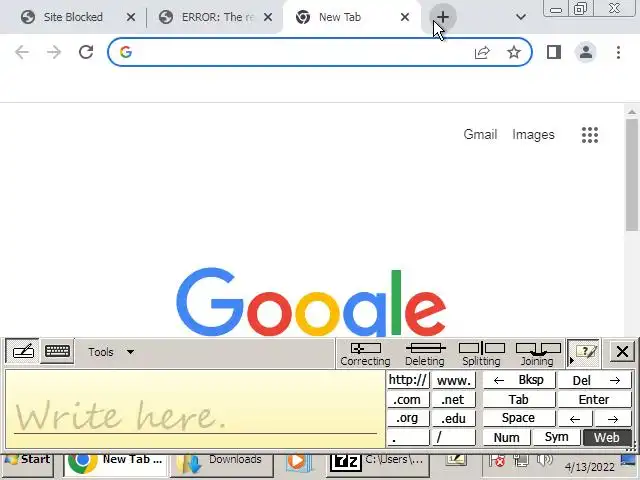Tap the right arrow cursor key
The width and height of the screenshot is (640, 480).
point(613,419)
